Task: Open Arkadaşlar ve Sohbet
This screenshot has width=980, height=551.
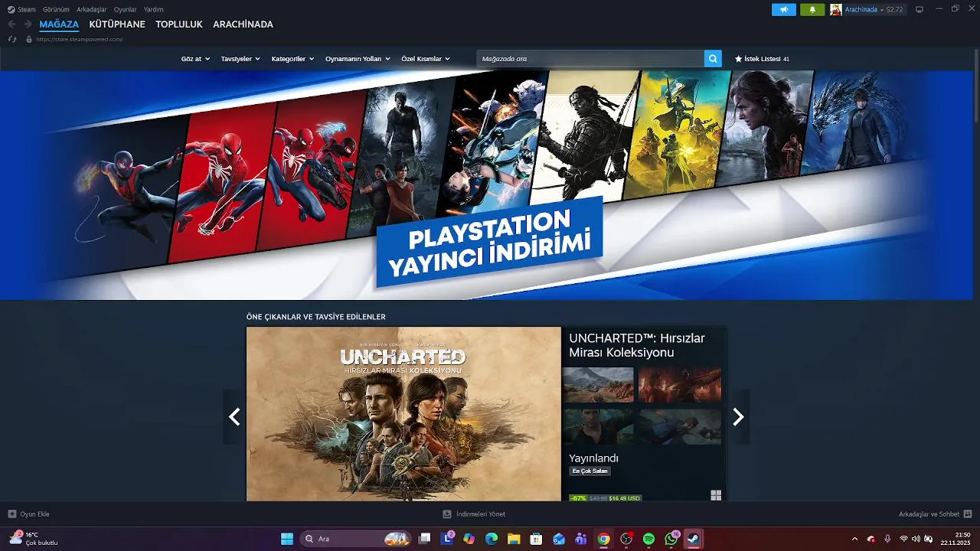Action: [935, 514]
